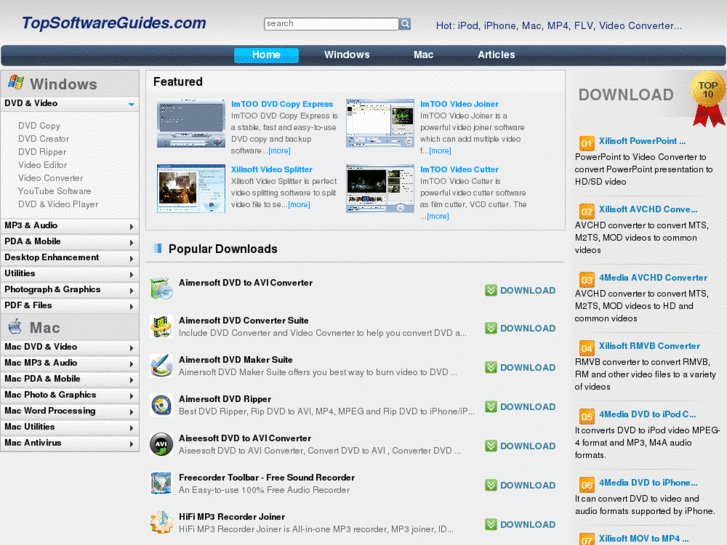Screen dimensions: 727x545
Task: Click the Apple logo icon in sidebar
Action: [15, 327]
